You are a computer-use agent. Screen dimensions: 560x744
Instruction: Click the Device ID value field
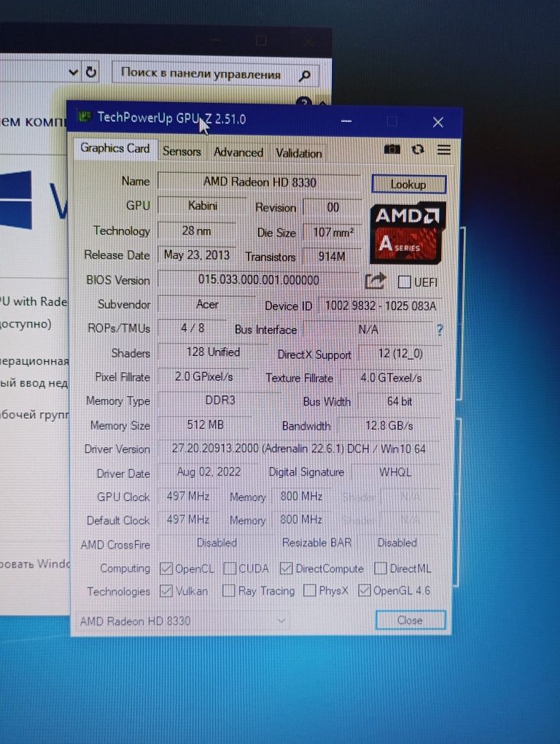click(x=380, y=306)
